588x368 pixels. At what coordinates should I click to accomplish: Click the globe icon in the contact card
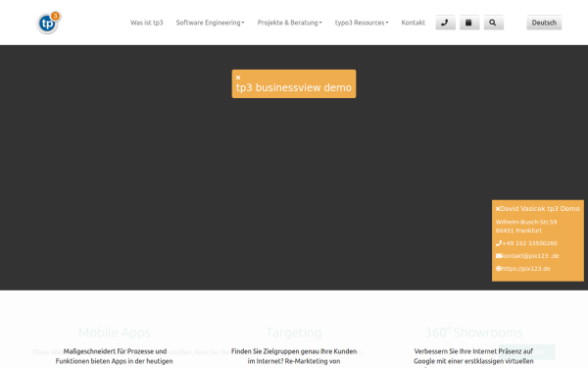tap(499, 269)
